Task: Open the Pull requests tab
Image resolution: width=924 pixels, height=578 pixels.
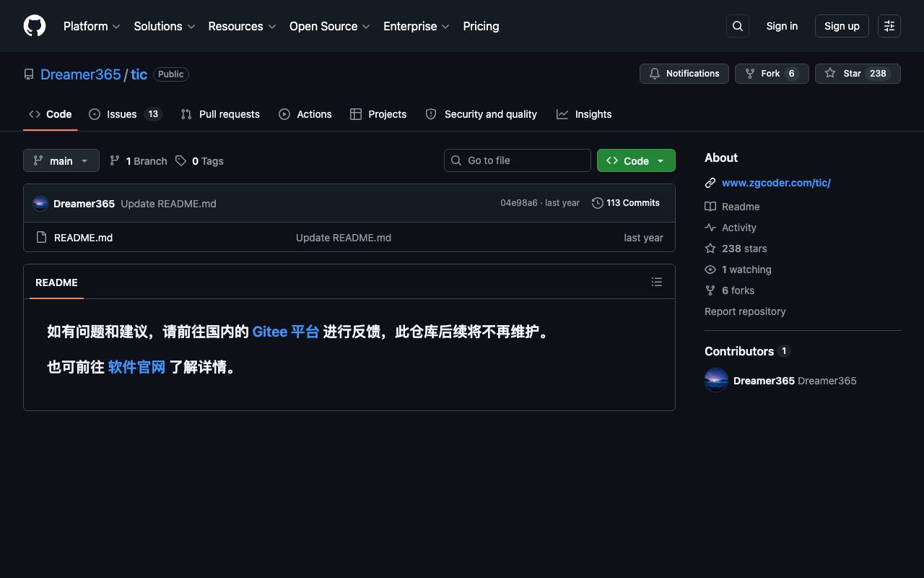Action: tap(220, 114)
